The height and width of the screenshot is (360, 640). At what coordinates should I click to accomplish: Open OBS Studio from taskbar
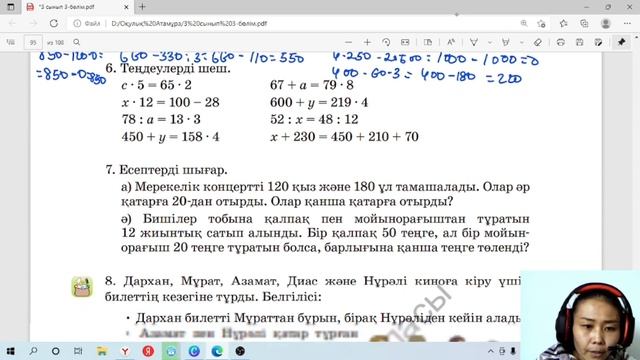(240, 351)
